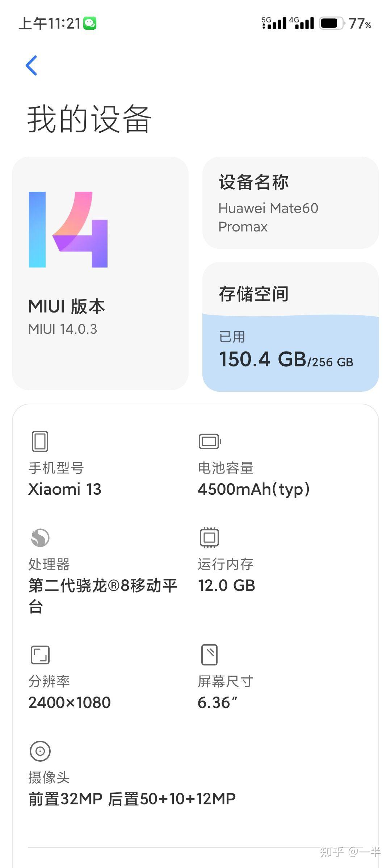Tap the battery indicator in status bar
This screenshot has width=391, height=868.
coord(331,24)
